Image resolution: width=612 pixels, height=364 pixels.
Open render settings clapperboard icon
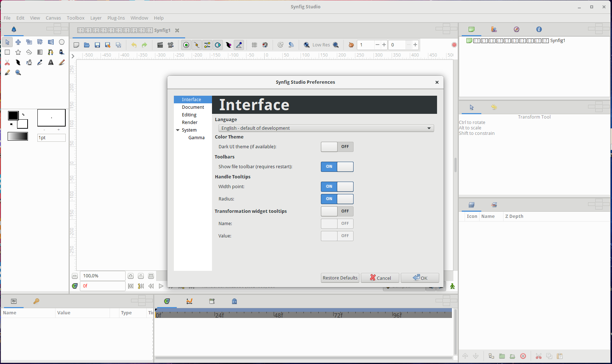[x=160, y=45]
